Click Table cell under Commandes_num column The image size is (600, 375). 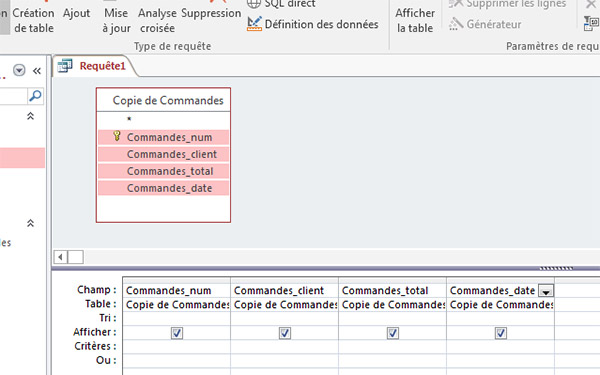click(x=176, y=305)
